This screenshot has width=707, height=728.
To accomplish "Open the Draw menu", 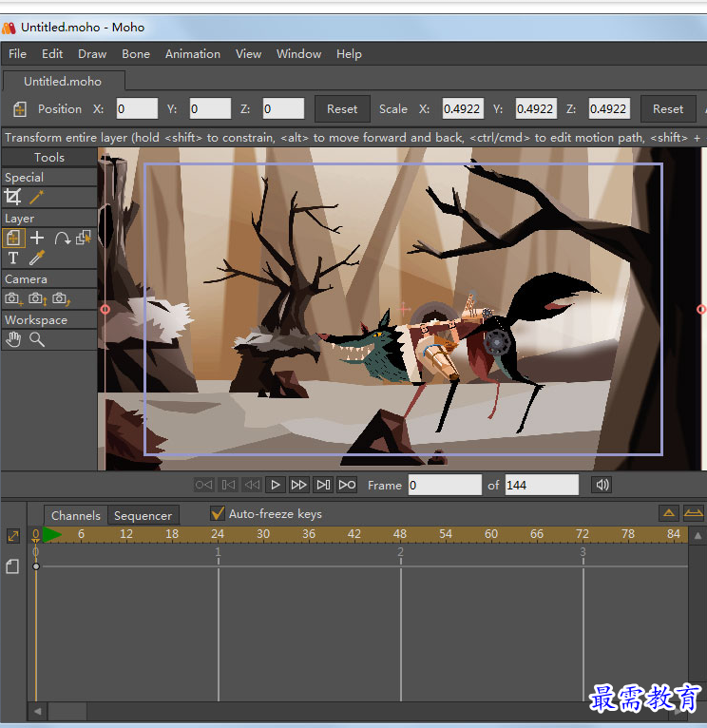I will (x=92, y=54).
